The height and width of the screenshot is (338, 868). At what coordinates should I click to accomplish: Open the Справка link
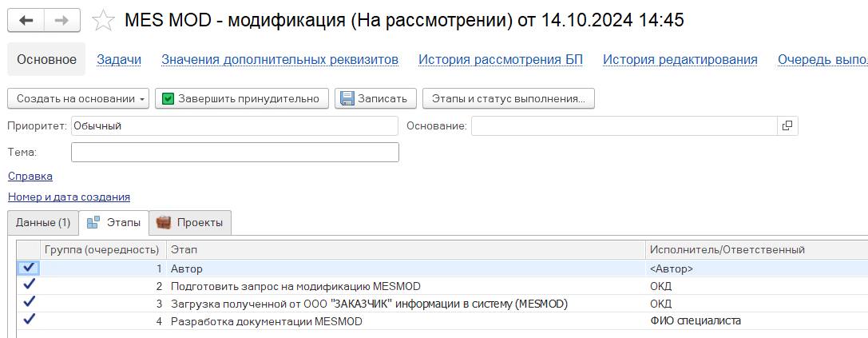click(30, 176)
